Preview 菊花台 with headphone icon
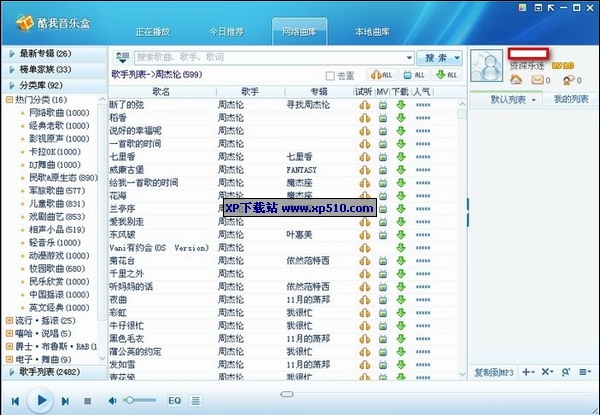 365,261
